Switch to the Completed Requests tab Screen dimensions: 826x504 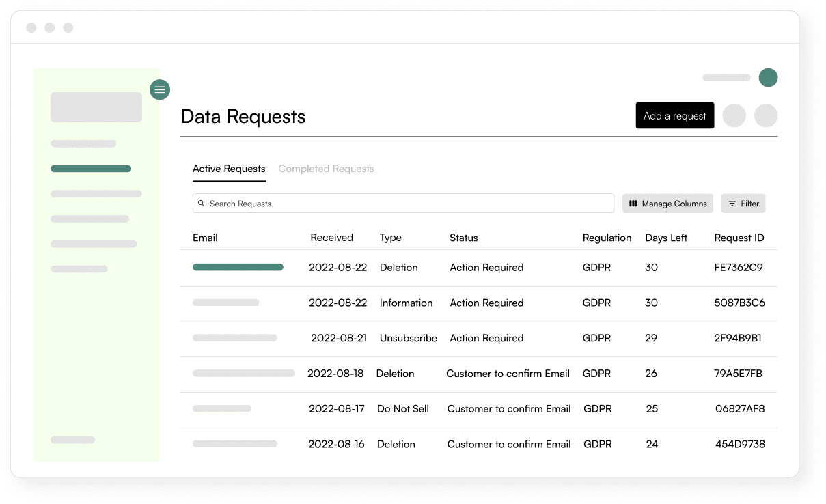tap(326, 169)
